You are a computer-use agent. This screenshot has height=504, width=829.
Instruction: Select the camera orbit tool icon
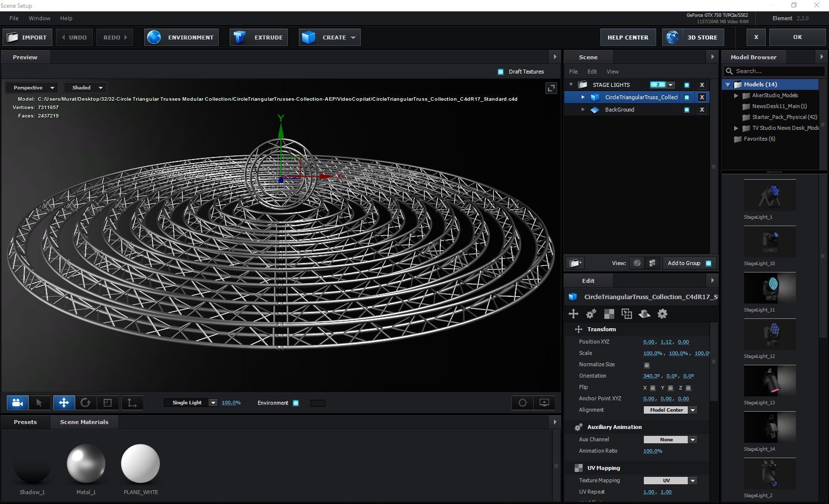coord(17,403)
